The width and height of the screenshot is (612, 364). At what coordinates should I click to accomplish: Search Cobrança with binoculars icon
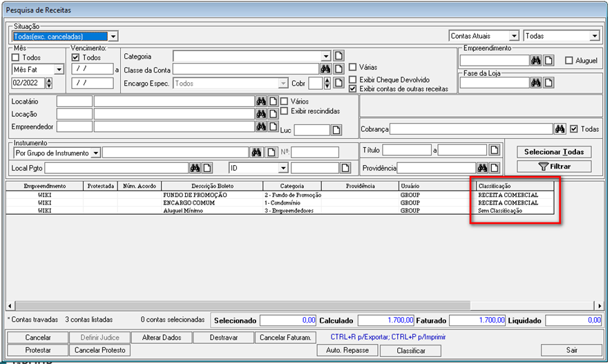pos(560,128)
